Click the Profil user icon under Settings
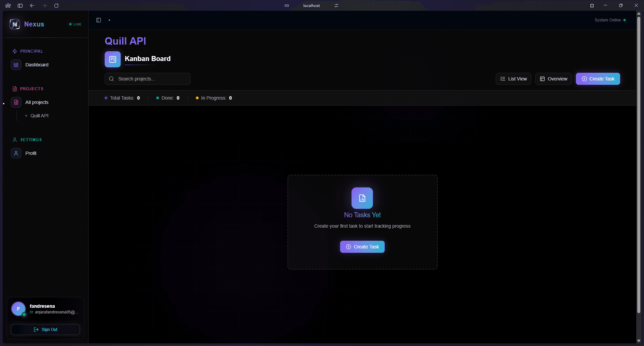Image resolution: width=644 pixels, height=346 pixels. point(16,153)
